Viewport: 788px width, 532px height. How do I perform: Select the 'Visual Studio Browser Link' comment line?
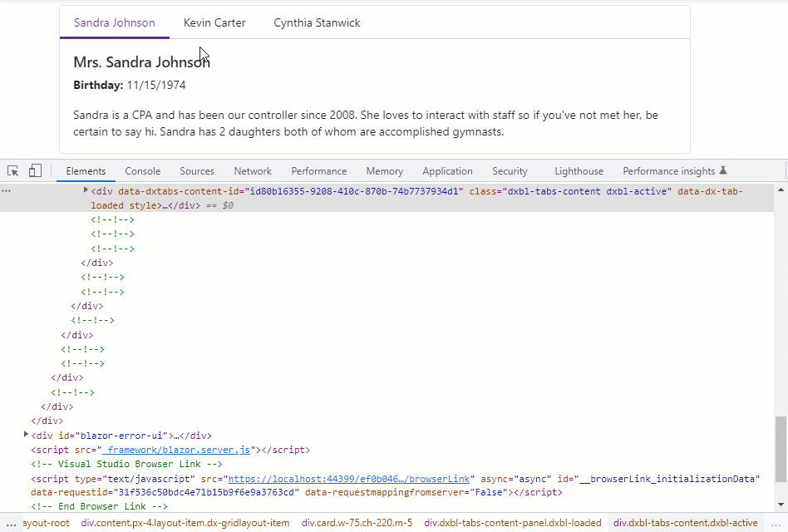click(x=126, y=464)
